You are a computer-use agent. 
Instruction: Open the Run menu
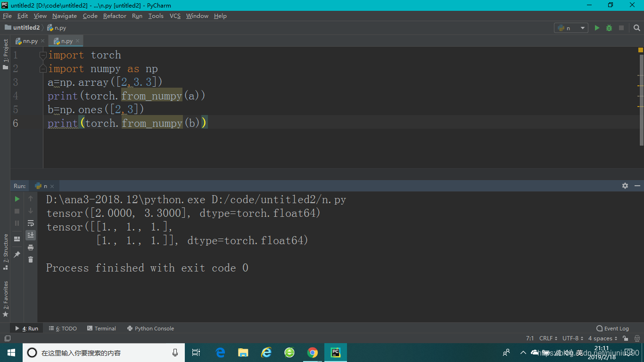click(x=137, y=16)
